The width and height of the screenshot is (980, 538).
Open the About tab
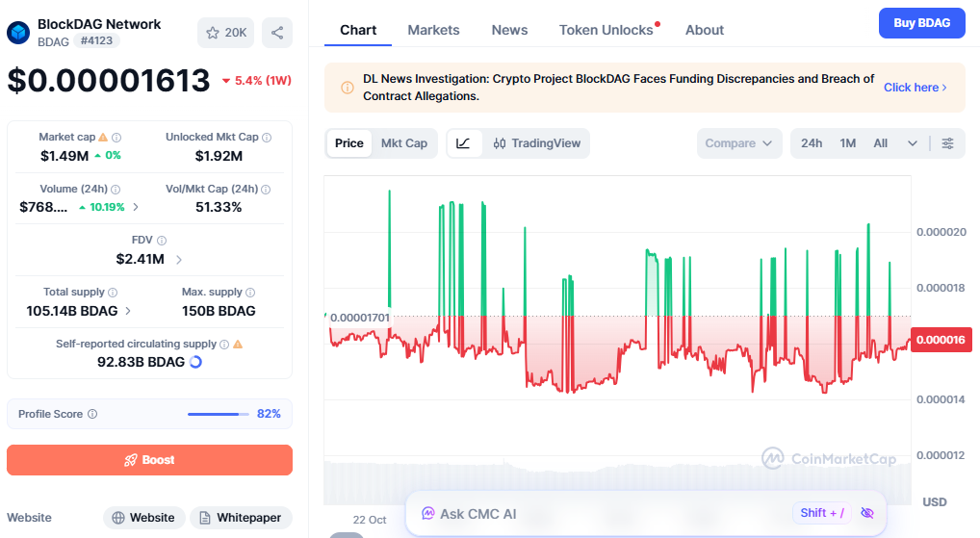(705, 30)
